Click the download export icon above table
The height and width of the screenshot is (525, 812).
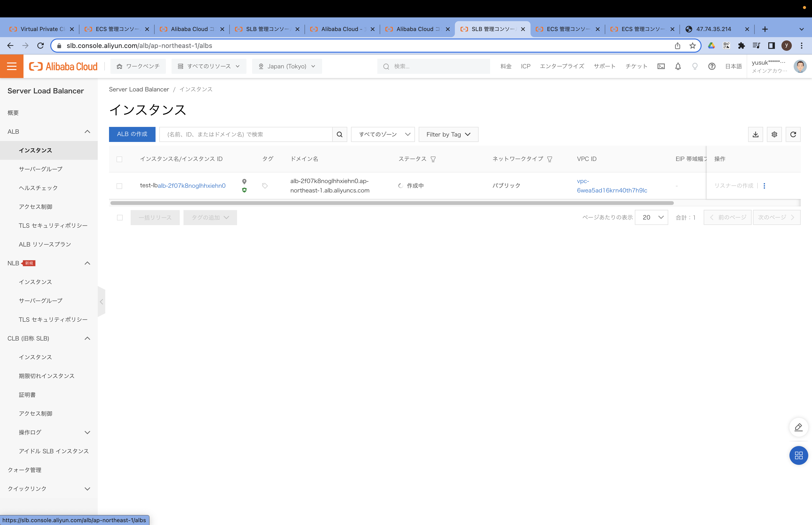coord(755,134)
